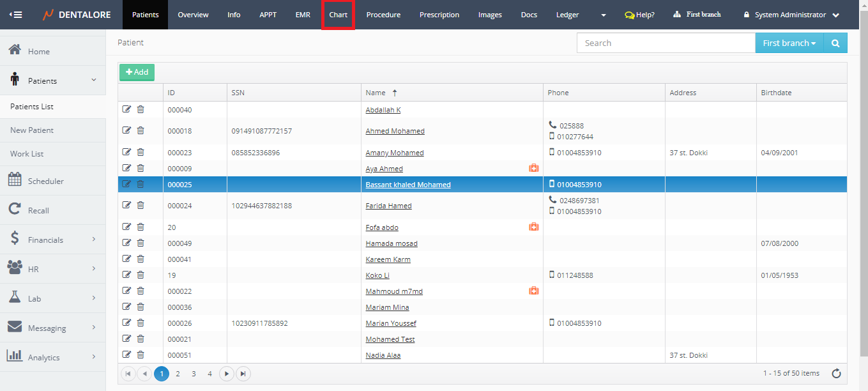The width and height of the screenshot is (868, 391).
Task: Expand the more tabs caret after Ledger
Action: coord(604,15)
